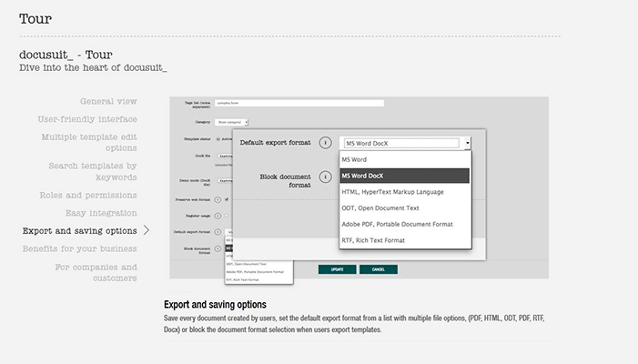Open Search templates by keywords section

[x=93, y=171]
